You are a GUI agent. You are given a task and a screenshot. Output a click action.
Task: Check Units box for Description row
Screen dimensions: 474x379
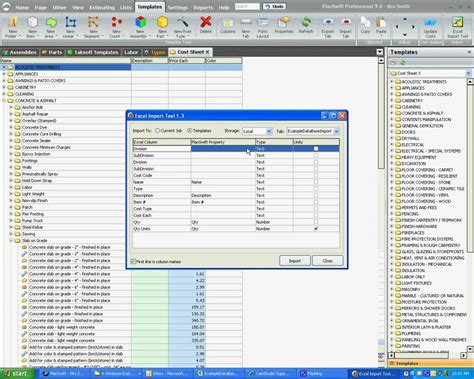click(316, 195)
